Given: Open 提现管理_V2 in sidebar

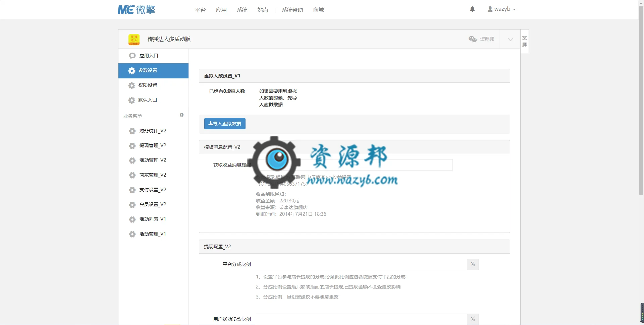Looking at the screenshot, I should [x=153, y=145].
